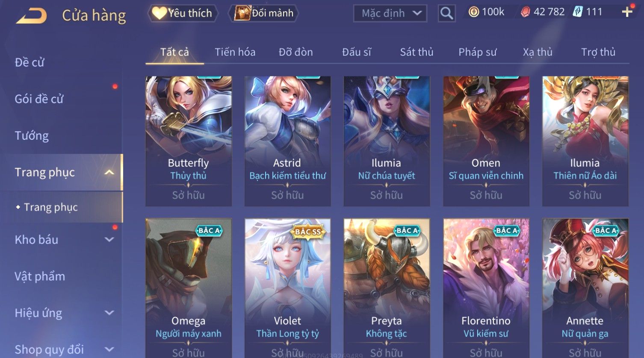The height and width of the screenshot is (358, 644).
Task: Select the Tiến hóa tab
Action: [x=235, y=52]
